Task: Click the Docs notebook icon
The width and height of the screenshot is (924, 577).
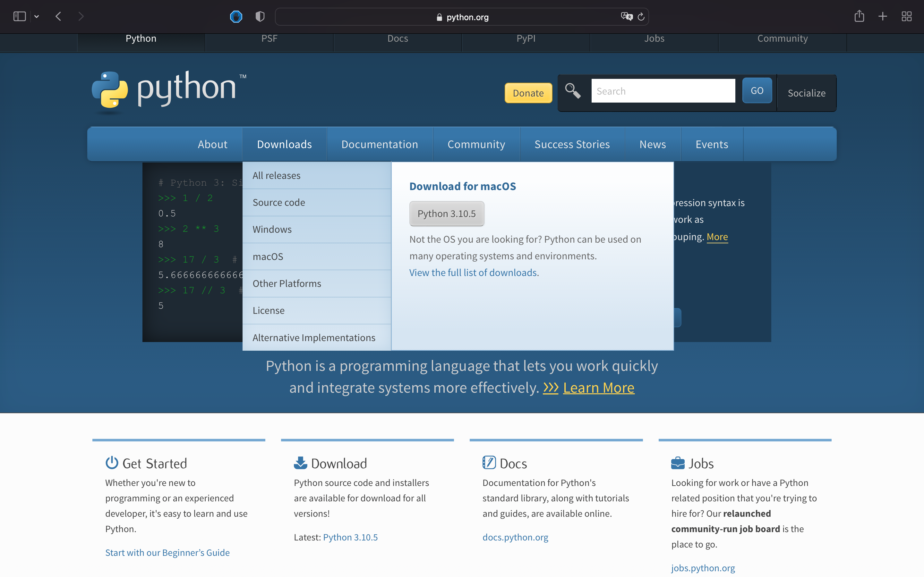Action: pyautogui.click(x=489, y=462)
